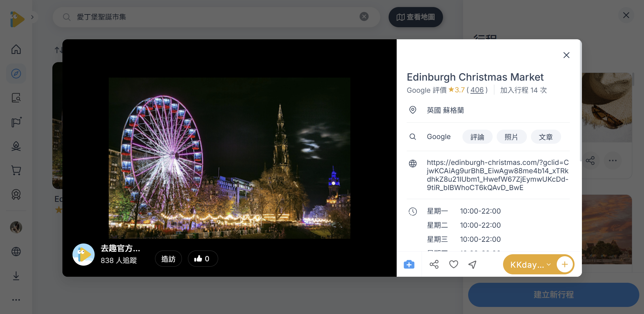Click the search field containing 愛丁堡聖誕市集

216,17
